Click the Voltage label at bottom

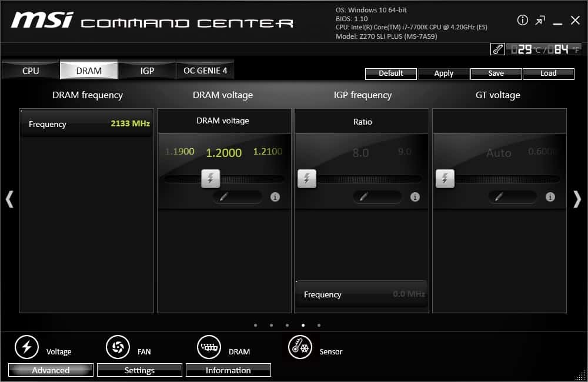(59, 351)
